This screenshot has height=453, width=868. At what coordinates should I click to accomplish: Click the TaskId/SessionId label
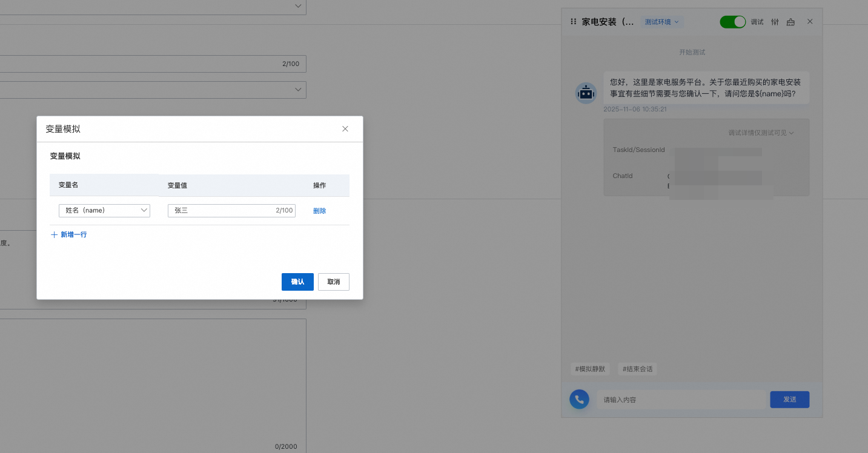coord(639,150)
